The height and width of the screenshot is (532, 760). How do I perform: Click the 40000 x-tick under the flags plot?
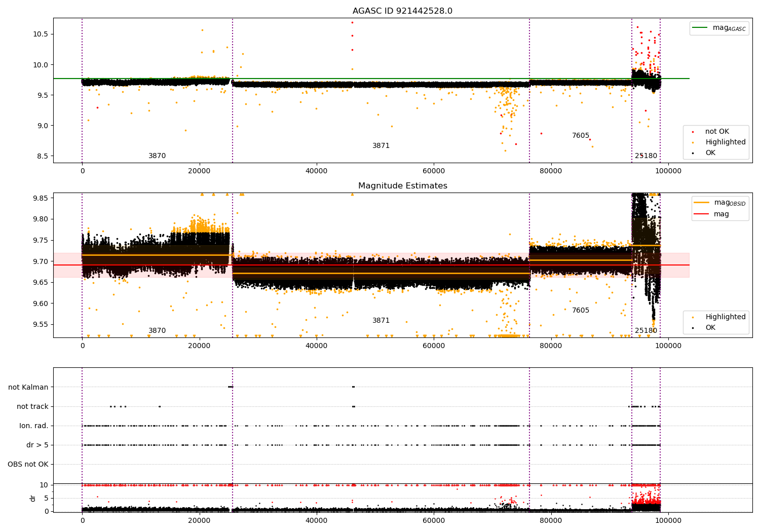pos(317,521)
